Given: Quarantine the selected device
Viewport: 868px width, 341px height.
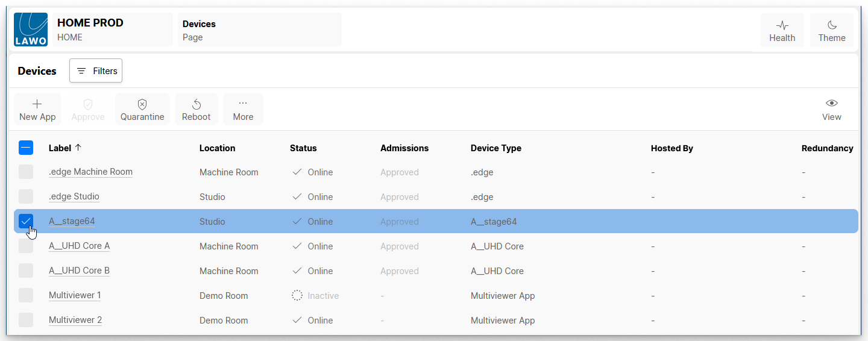Looking at the screenshot, I should pos(142,110).
